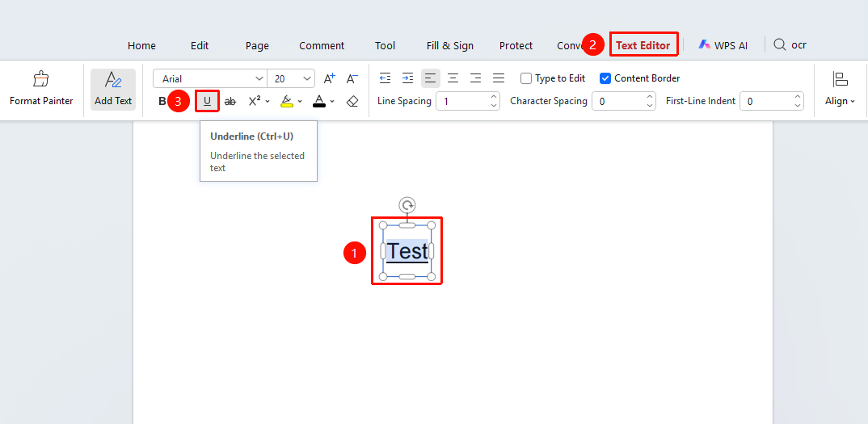Align text to the right
The height and width of the screenshot is (424, 868).
click(475, 78)
